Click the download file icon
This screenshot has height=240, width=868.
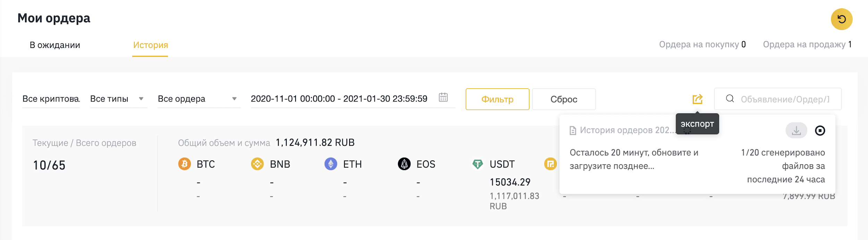click(796, 130)
